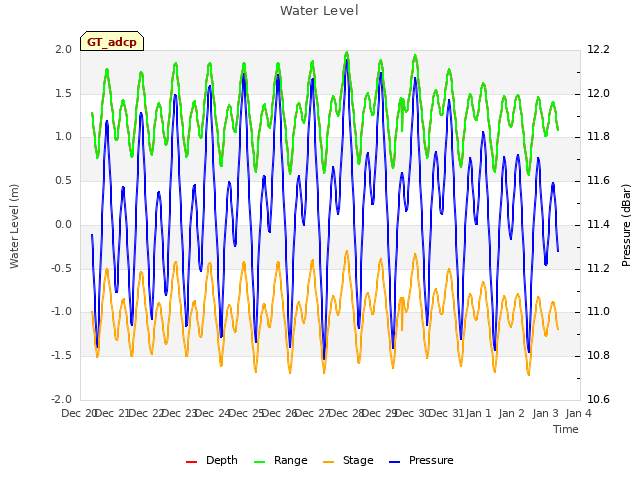
Task: Click the Stage legend entry
Action: (x=348, y=460)
